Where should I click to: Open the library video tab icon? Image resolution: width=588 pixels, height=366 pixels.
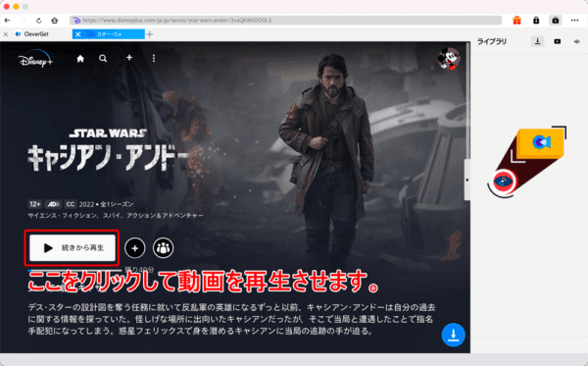[558, 41]
